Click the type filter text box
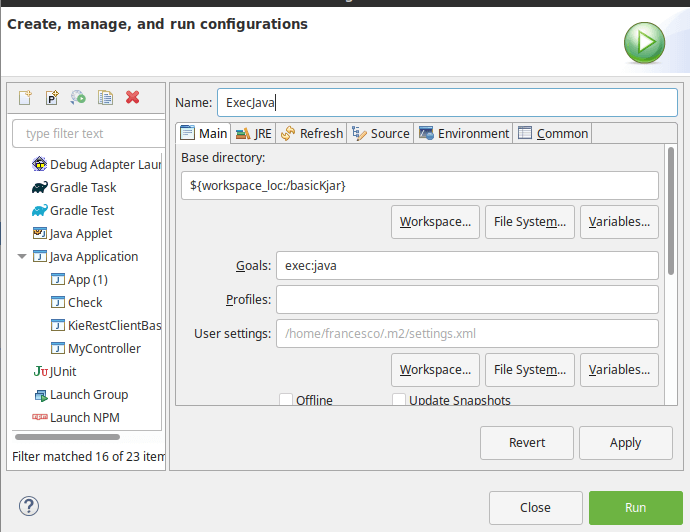 pos(89,133)
